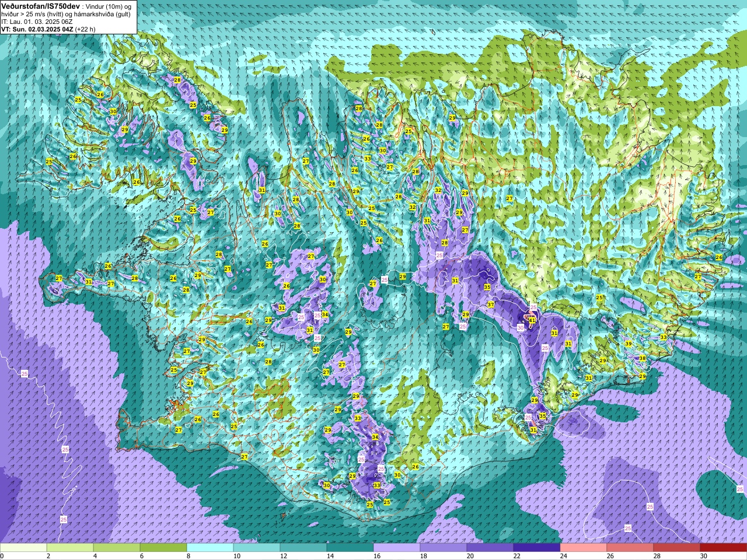Click the yellow gust marker showing 41
747x560 pixels.
[532, 320]
